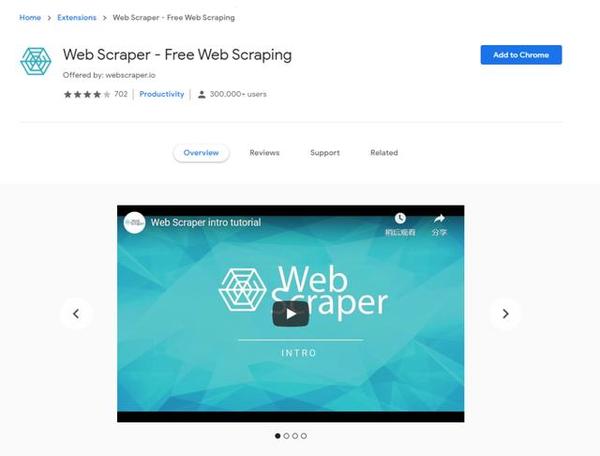Select the second carousel dot indicator
The width and height of the screenshot is (600, 456).
click(286, 436)
